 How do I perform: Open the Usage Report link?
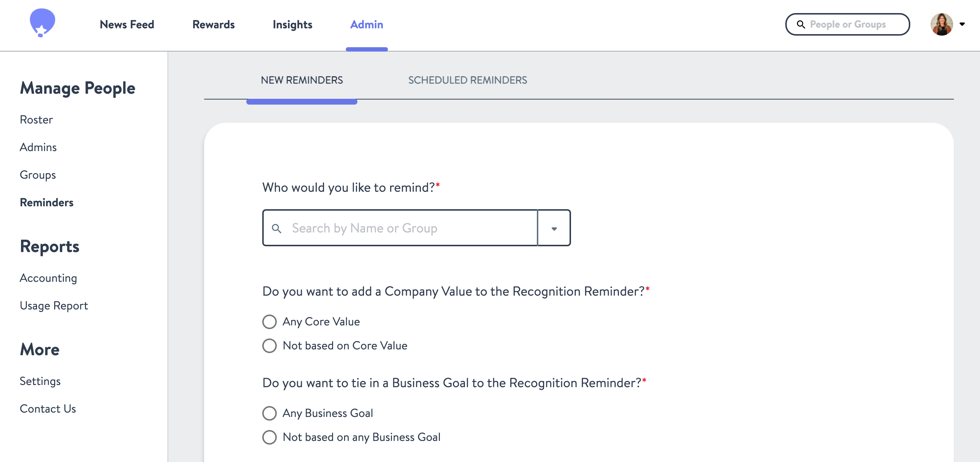tap(54, 305)
